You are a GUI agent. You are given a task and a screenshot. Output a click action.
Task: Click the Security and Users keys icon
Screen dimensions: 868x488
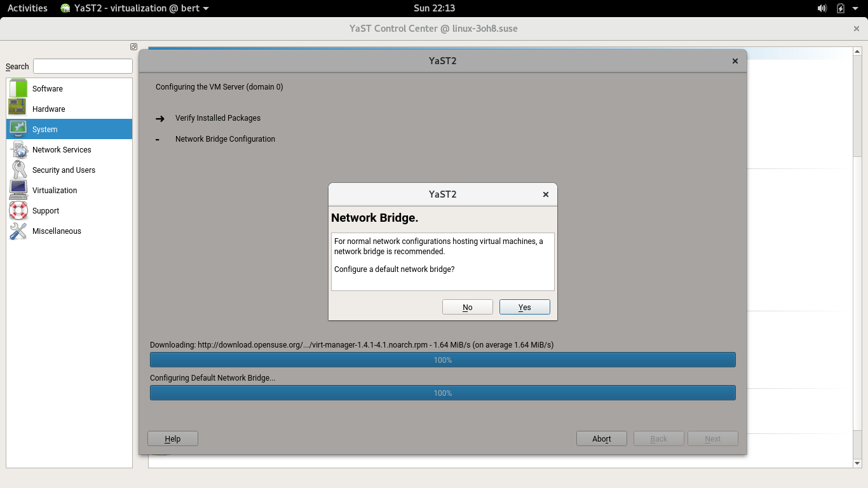[18, 170]
